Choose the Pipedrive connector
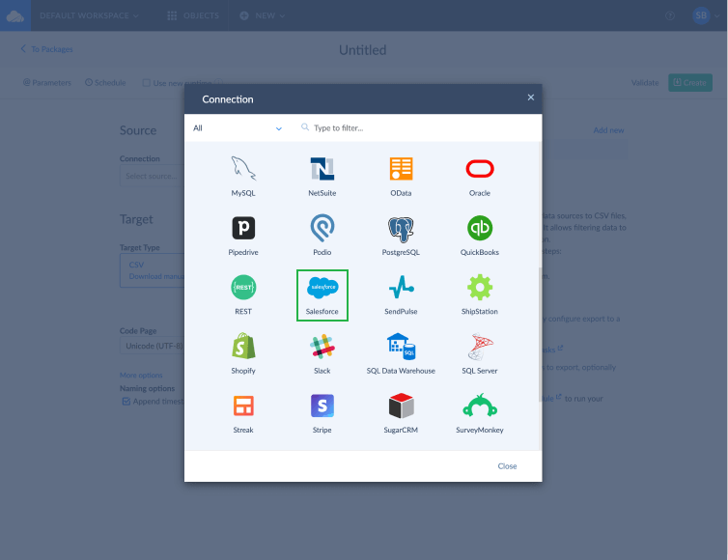Screen dimensions: 728x560 (x=243, y=236)
